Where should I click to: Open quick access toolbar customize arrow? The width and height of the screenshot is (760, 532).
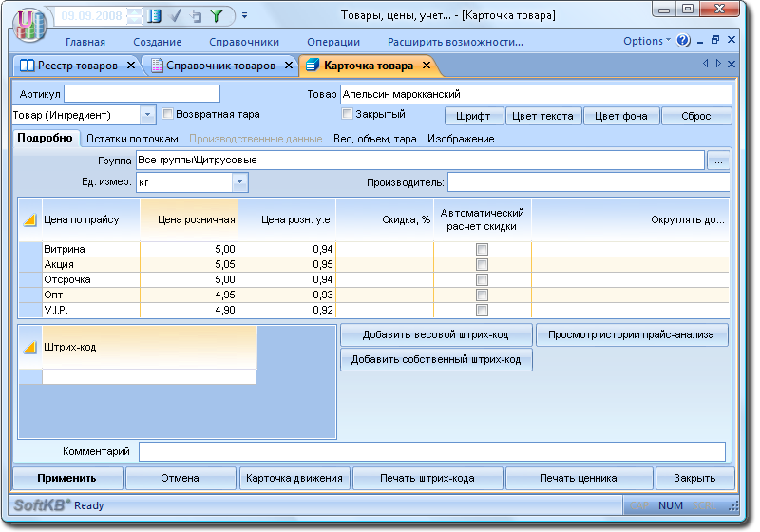245,15
